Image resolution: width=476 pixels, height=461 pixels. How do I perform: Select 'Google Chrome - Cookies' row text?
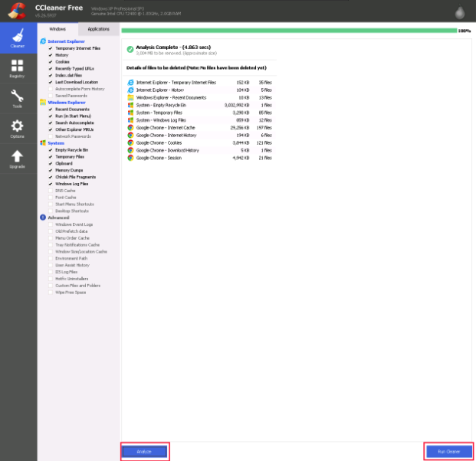pyautogui.click(x=159, y=143)
